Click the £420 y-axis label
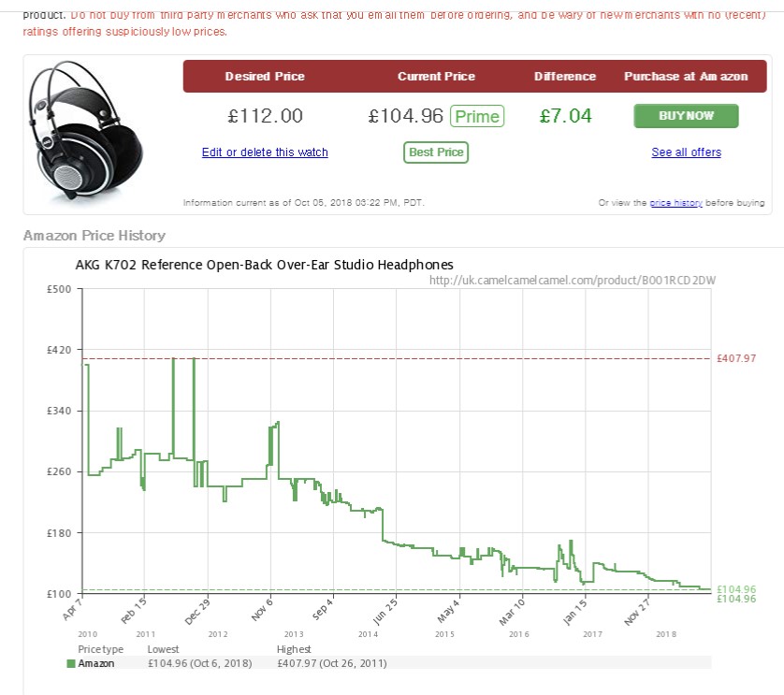The width and height of the screenshot is (784, 695). (x=59, y=350)
